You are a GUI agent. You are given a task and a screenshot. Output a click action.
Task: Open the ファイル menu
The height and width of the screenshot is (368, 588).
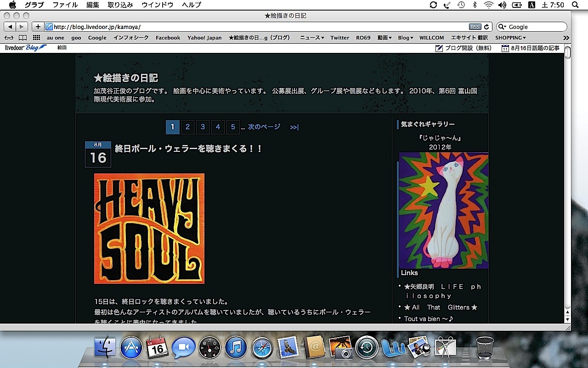pyautogui.click(x=65, y=5)
